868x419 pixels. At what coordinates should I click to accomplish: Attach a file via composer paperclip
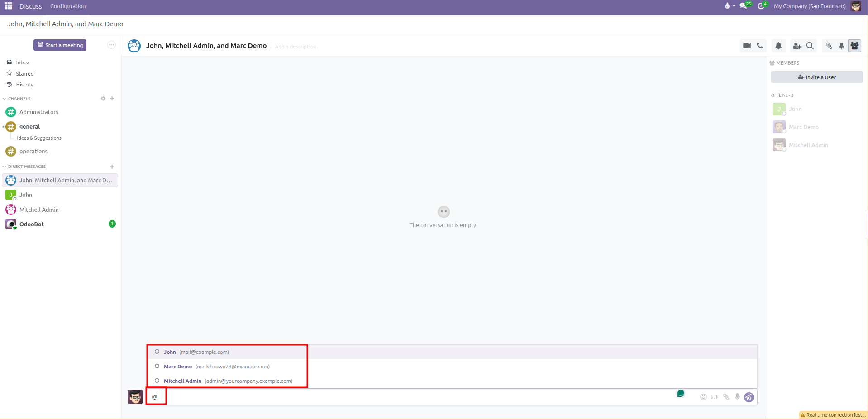tap(726, 397)
